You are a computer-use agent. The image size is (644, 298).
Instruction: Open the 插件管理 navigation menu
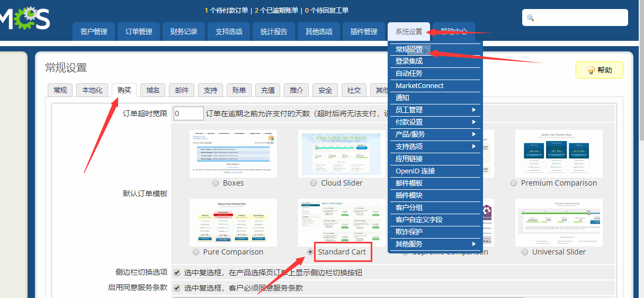click(x=364, y=31)
